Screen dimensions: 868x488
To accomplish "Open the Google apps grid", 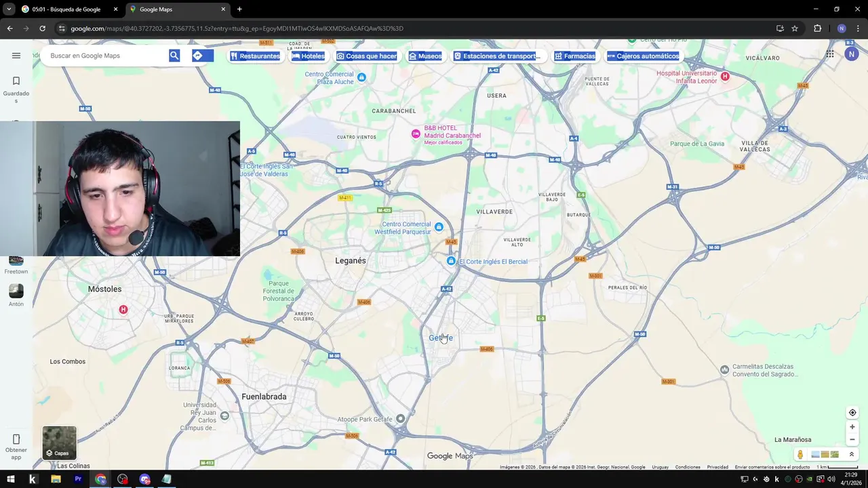I will click(830, 54).
